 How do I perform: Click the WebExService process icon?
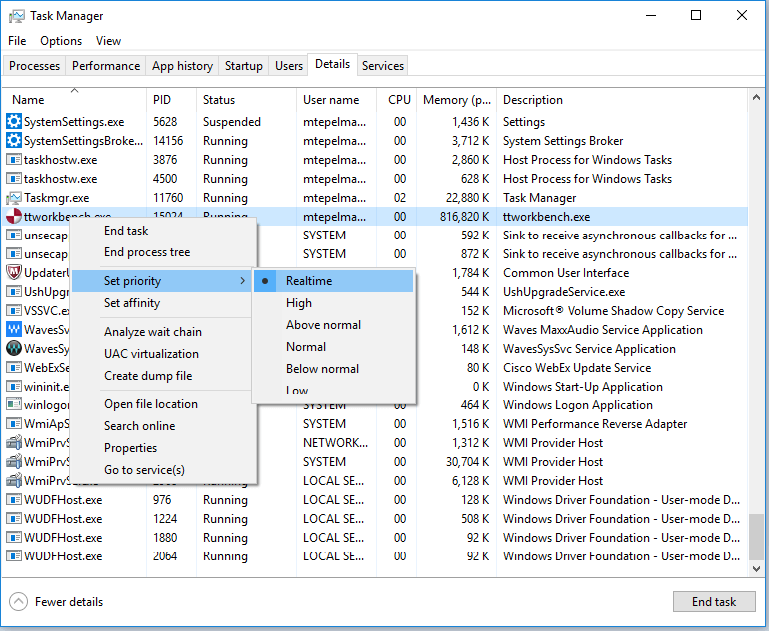tap(14, 368)
